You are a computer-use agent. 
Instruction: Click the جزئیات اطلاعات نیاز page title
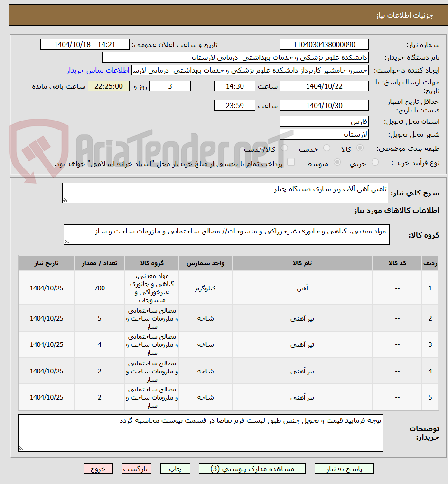404,15
